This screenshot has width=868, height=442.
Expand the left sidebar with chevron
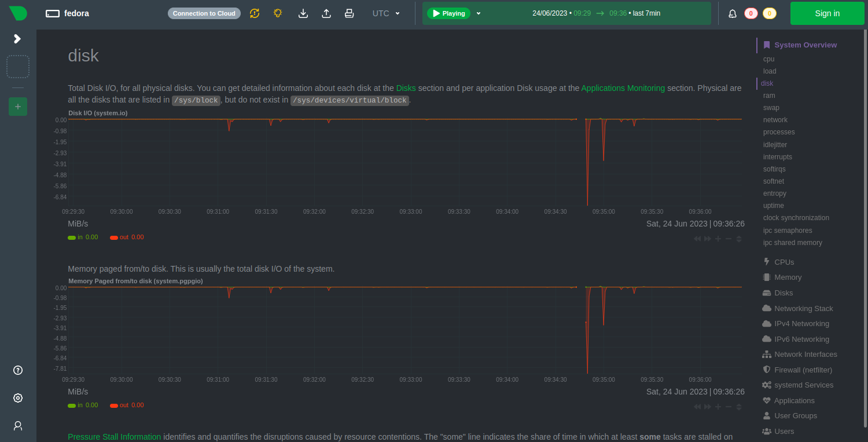17,39
